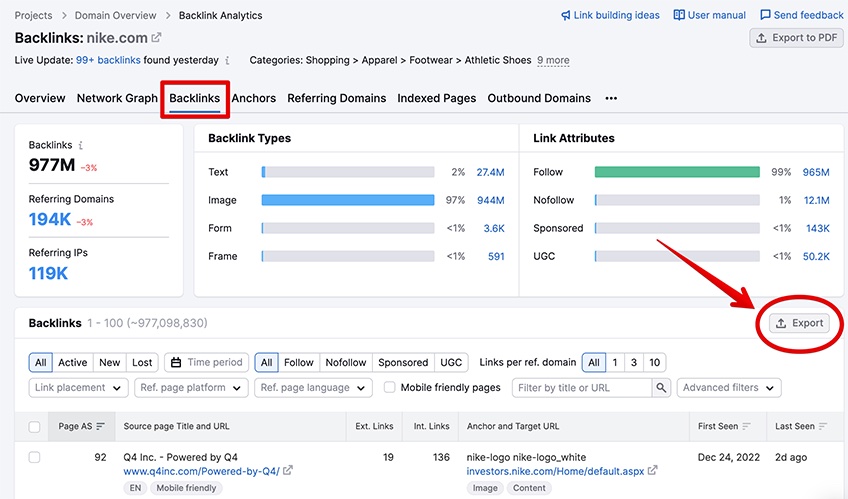848x499 pixels.
Task: Click the 119K Referring IPs value
Action: click(48, 274)
